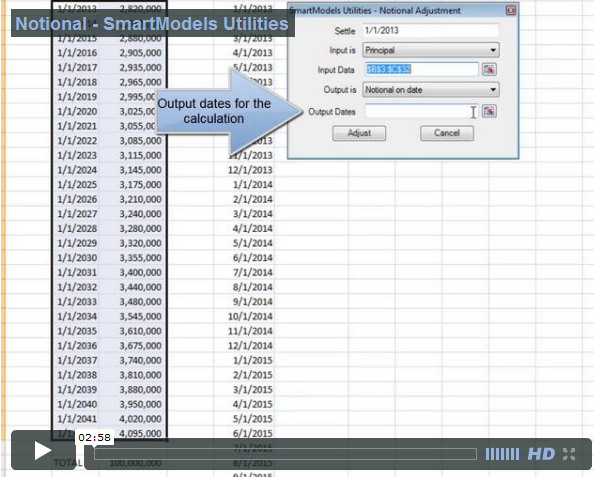Select cell with value 3,280,000

tap(134, 228)
